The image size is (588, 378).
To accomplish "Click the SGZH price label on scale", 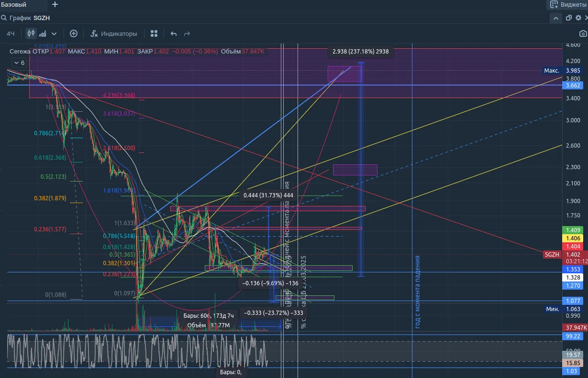I will 552,255.
